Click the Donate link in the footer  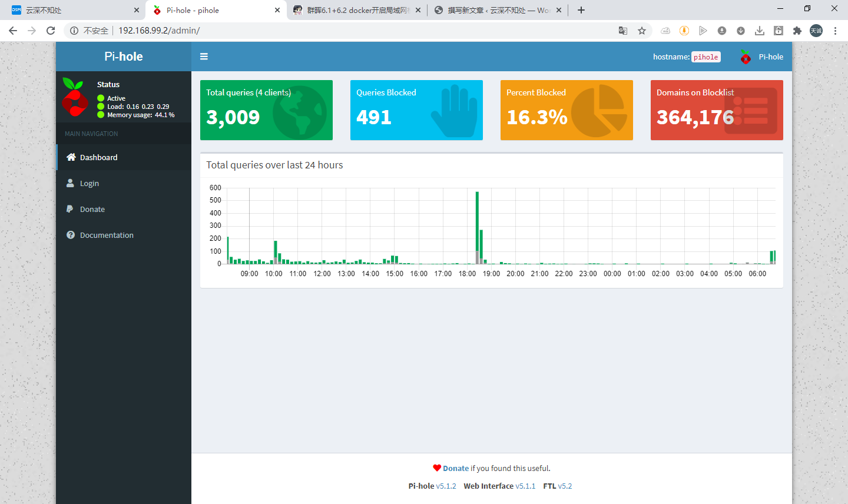click(455, 468)
